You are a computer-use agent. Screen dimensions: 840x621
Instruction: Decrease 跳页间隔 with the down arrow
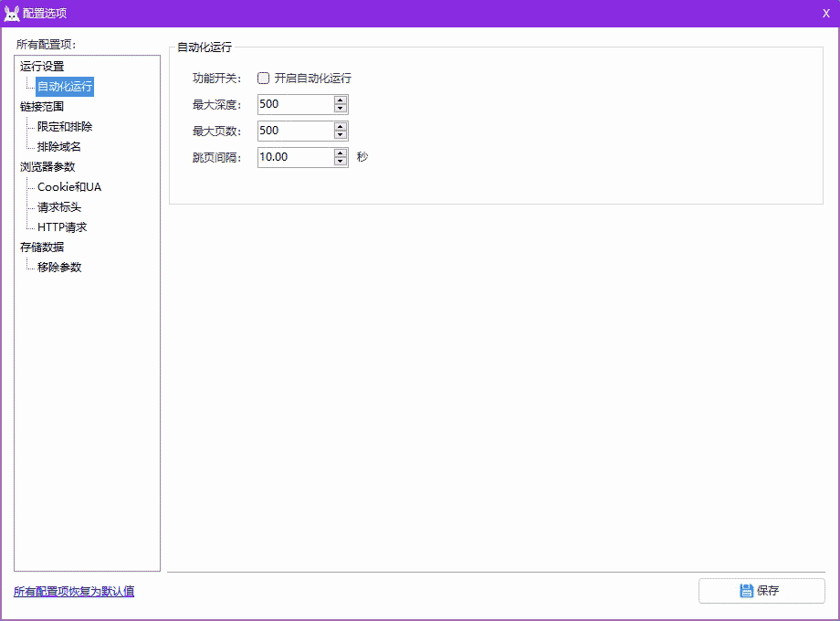[341, 162]
